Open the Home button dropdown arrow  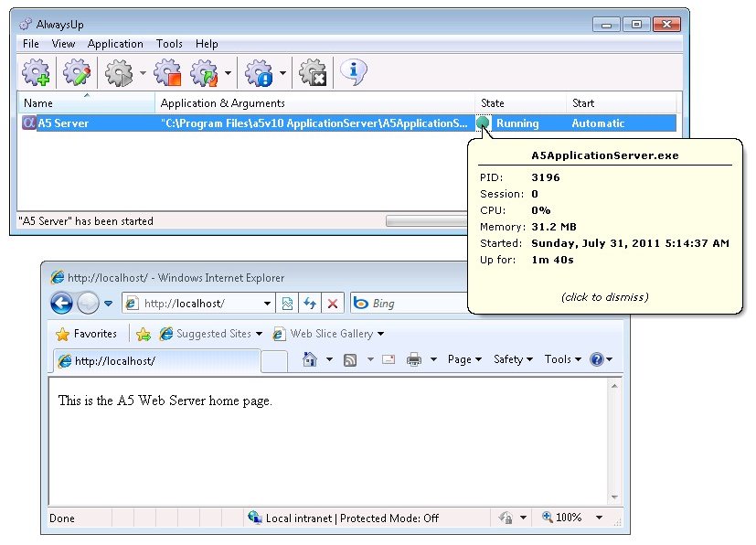click(x=329, y=359)
